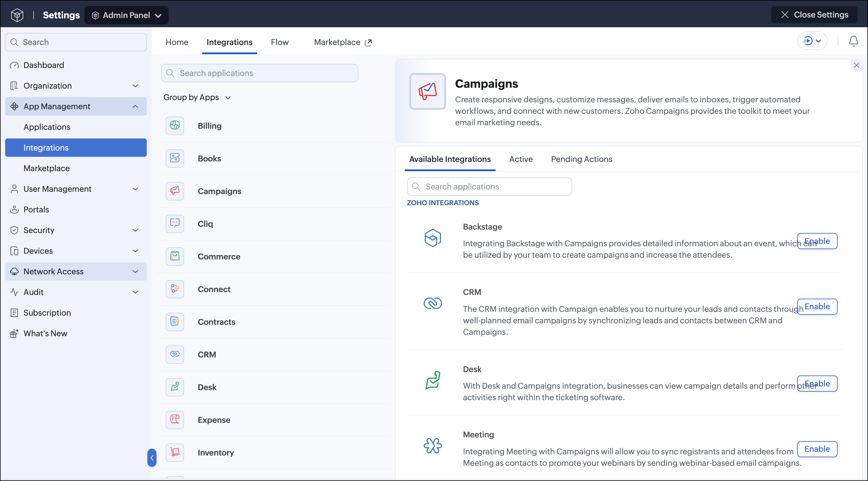Collapse the App Management section
868x481 pixels.
tap(135, 106)
